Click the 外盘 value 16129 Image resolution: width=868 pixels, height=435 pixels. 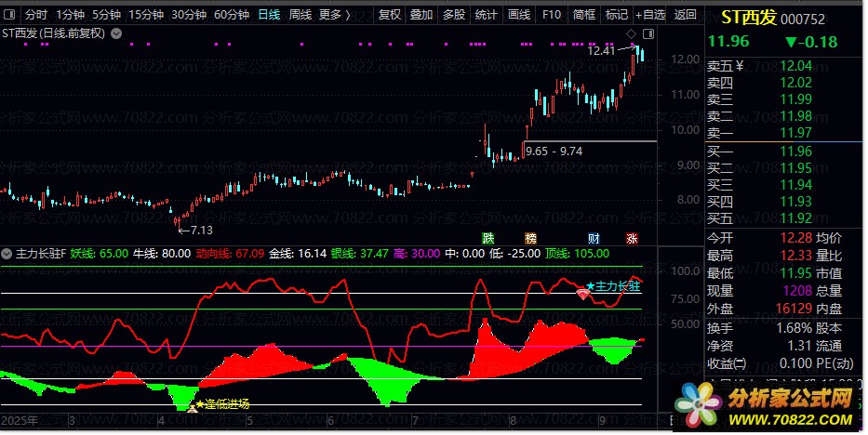794,309
